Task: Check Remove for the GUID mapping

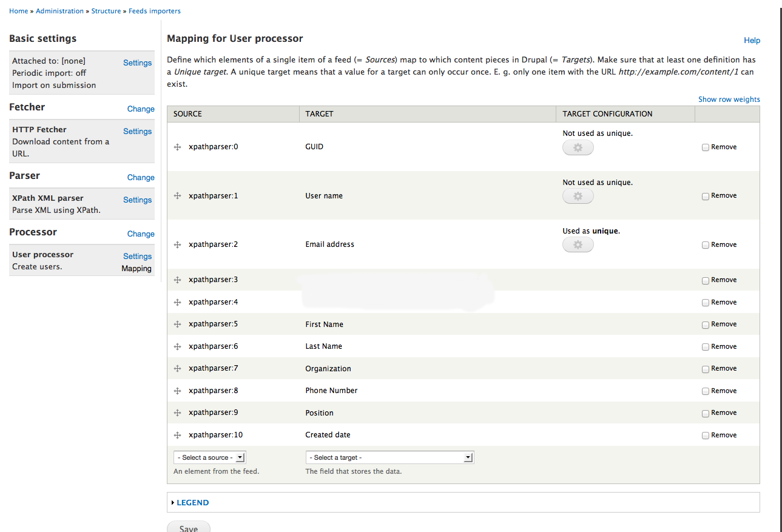Action: point(706,147)
